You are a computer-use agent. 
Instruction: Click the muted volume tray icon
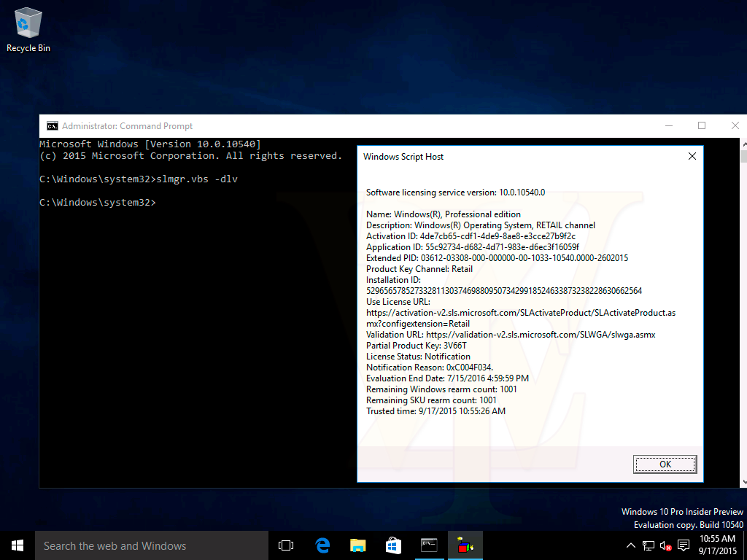tap(665, 545)
